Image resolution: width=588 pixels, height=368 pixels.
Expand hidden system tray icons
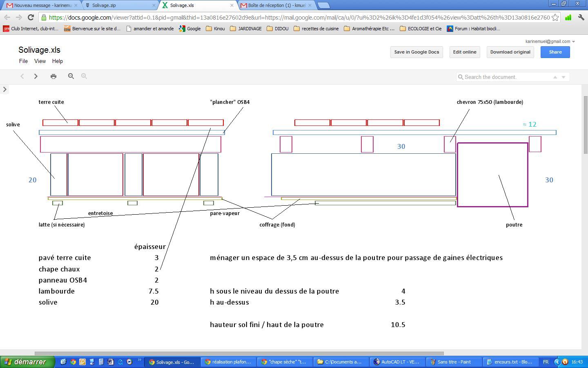pos(557,362)
